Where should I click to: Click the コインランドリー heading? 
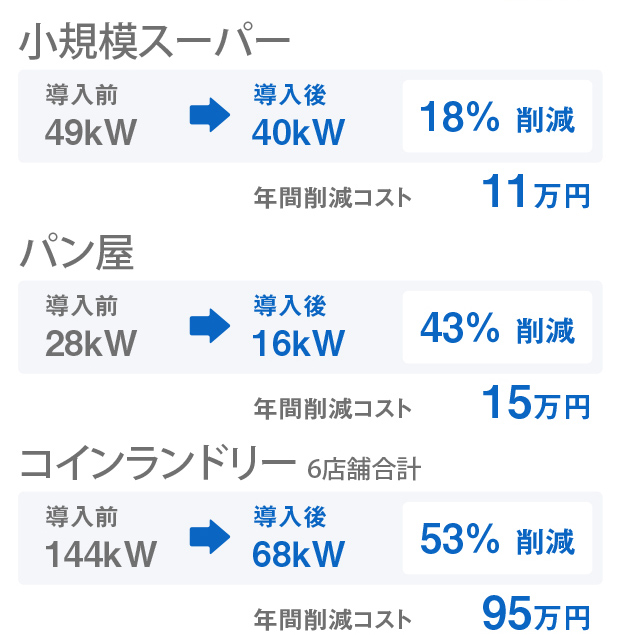[157, 463]
